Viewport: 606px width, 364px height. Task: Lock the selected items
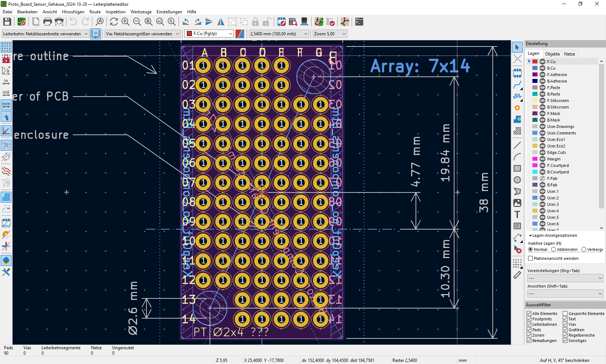[255, 22]
